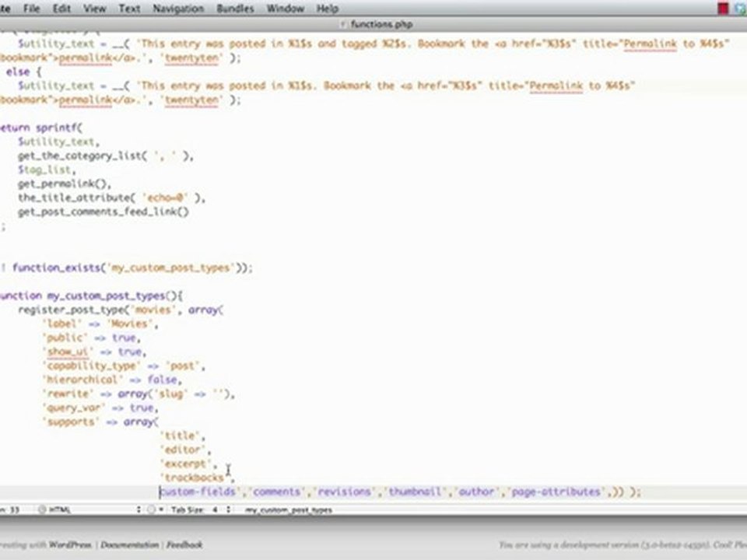Open the Edit menu
The height and width of the screenshot is (560, 747).
pyautogui.click(x=61, y=9)
